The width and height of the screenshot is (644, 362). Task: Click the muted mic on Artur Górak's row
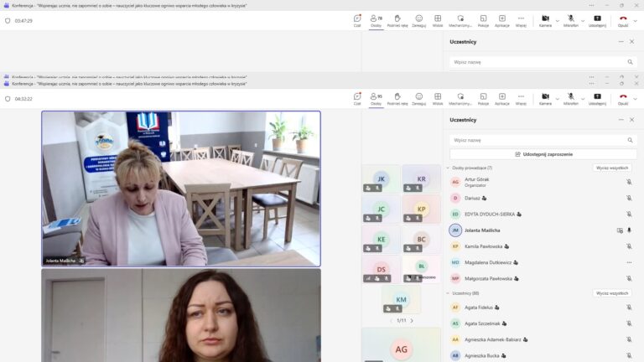(x=629, y=182)
